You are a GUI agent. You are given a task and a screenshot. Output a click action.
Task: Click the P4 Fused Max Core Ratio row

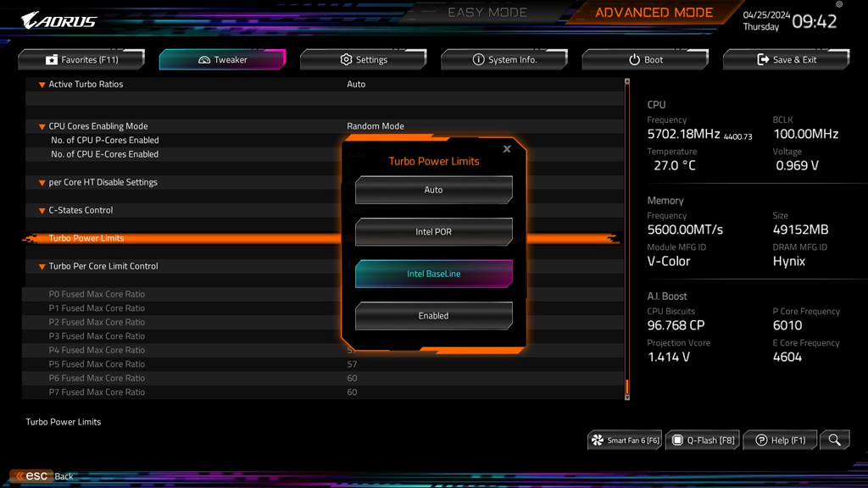point(323,350)
